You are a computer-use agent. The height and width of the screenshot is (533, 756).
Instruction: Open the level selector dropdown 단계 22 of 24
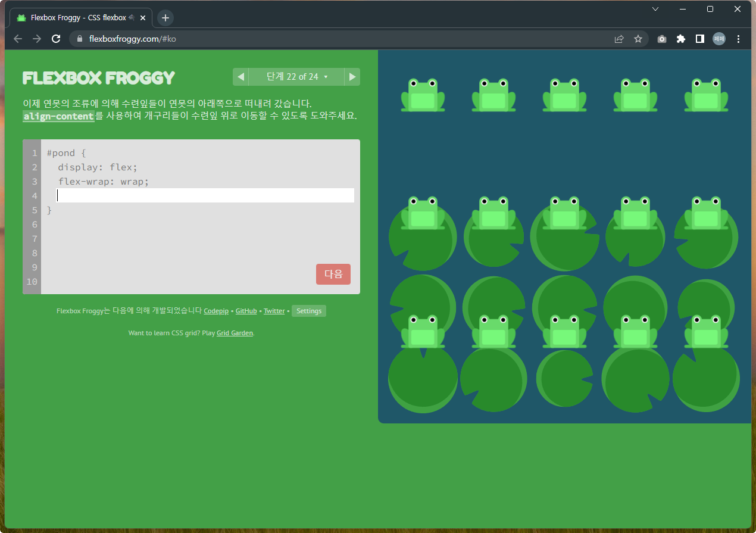click(x=297, y=77)
